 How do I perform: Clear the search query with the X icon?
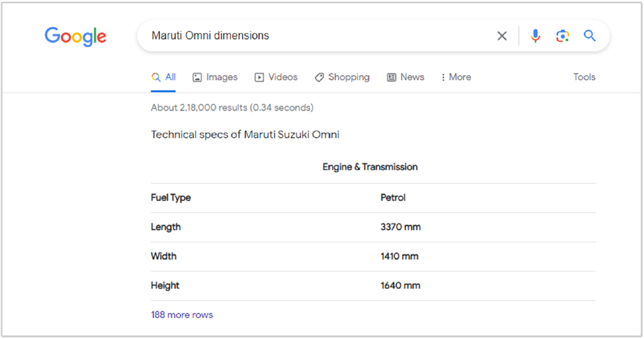point(502,35)
